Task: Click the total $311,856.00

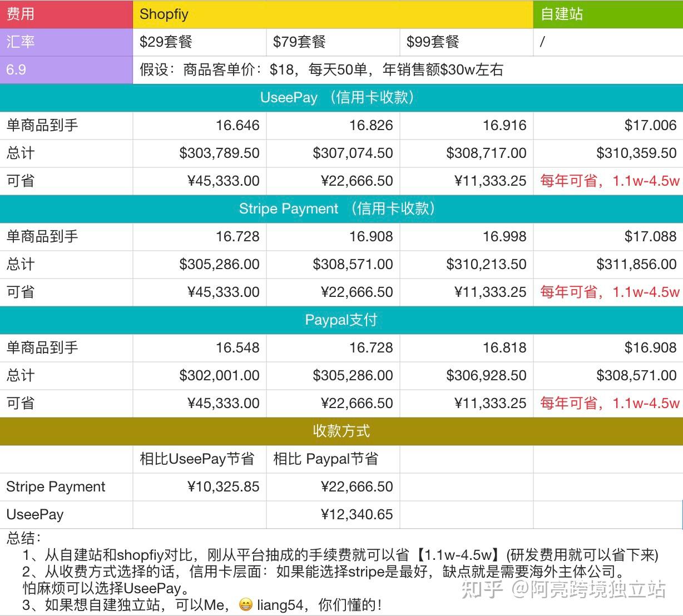Action: (x=637, y=264)
